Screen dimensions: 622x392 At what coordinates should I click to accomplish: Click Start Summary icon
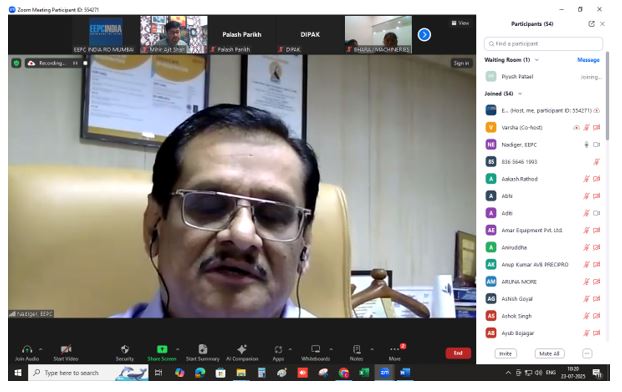click(203, 349)
